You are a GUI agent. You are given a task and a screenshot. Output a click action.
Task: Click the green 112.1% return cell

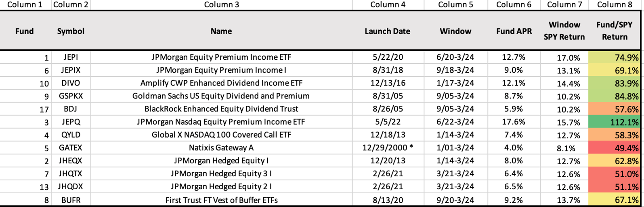(614, 122)
